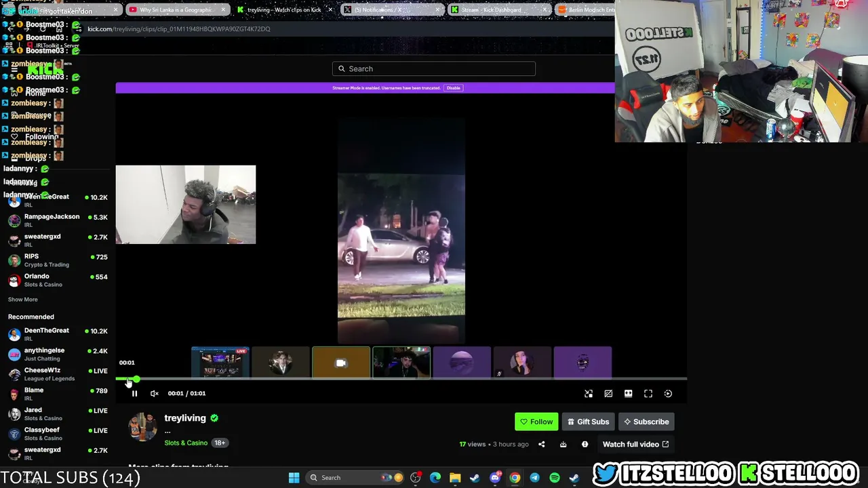Close the Notifications / X tab
This screenshot has height=488, width=868.
coord(438,10)
